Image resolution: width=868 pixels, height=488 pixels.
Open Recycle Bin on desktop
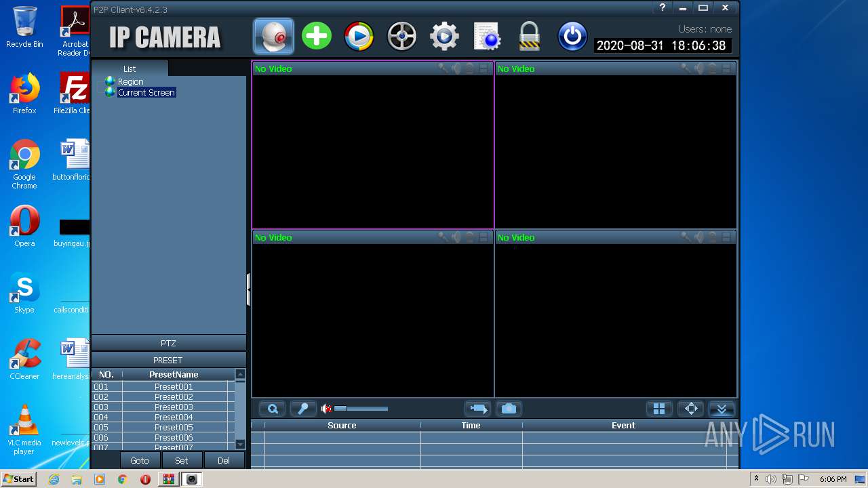pyautogui.click(x=24, y=27)
